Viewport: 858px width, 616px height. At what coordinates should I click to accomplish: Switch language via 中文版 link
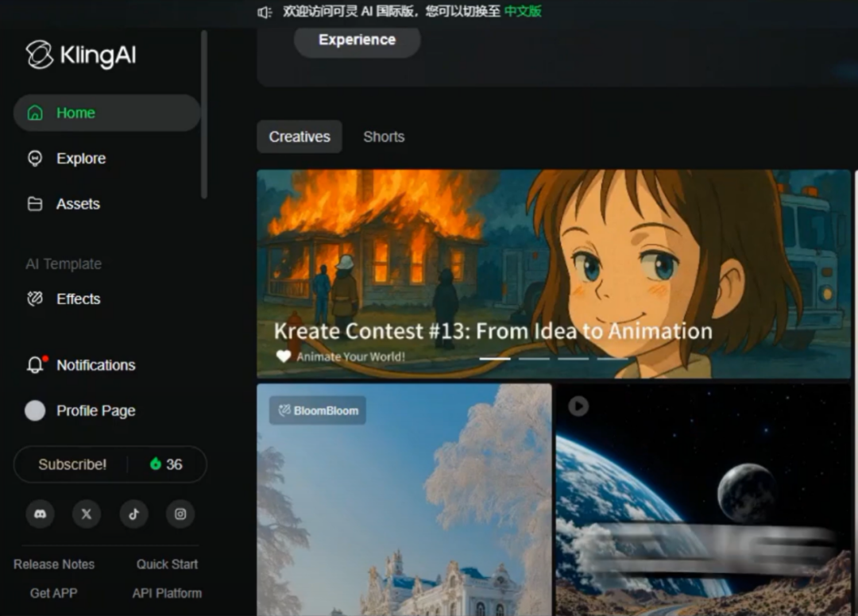coord(523,11)
